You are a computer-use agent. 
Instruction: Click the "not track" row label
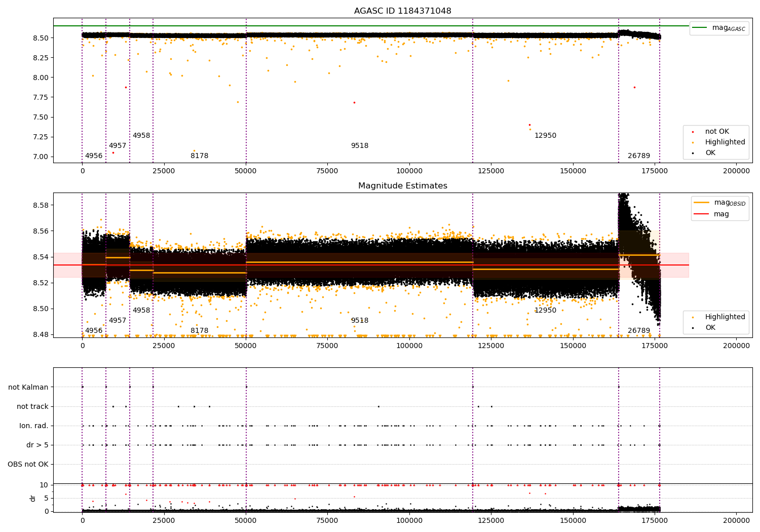pyautogui.click(x=32, y=407)
